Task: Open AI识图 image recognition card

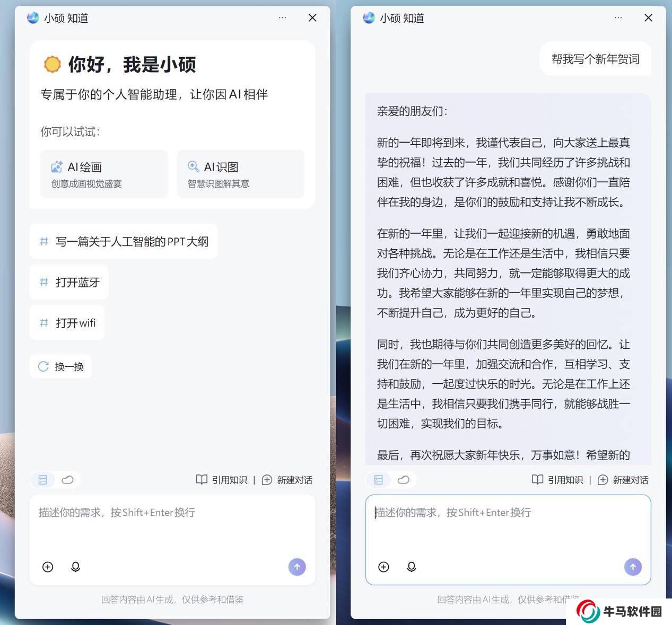Action: click(240, 174)
